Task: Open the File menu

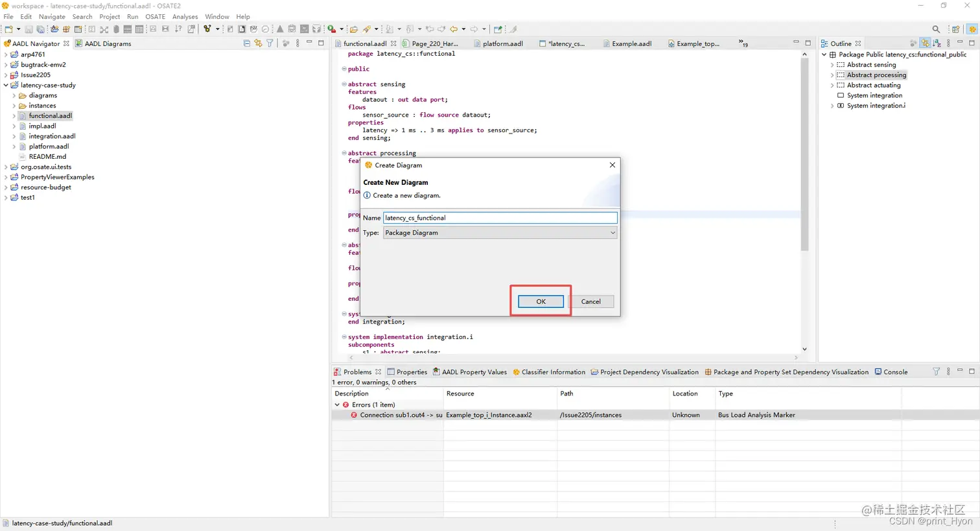Action: [8, 17]
